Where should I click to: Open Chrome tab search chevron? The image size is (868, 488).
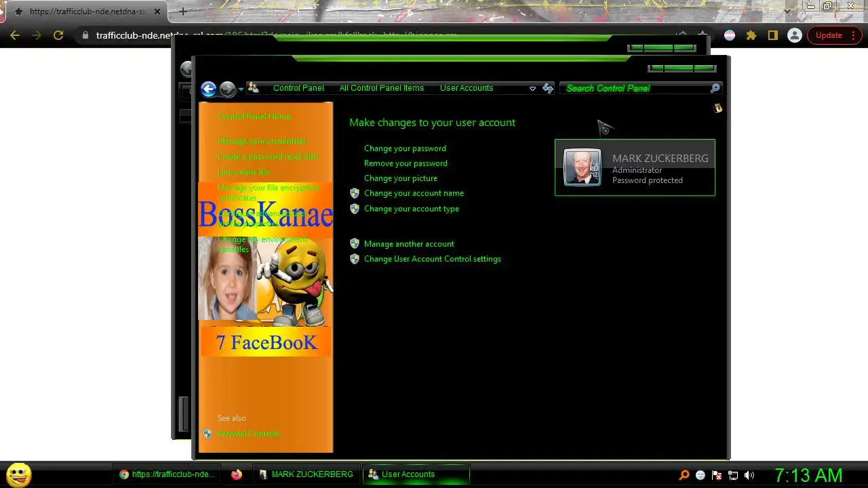[x=787, y=11]
